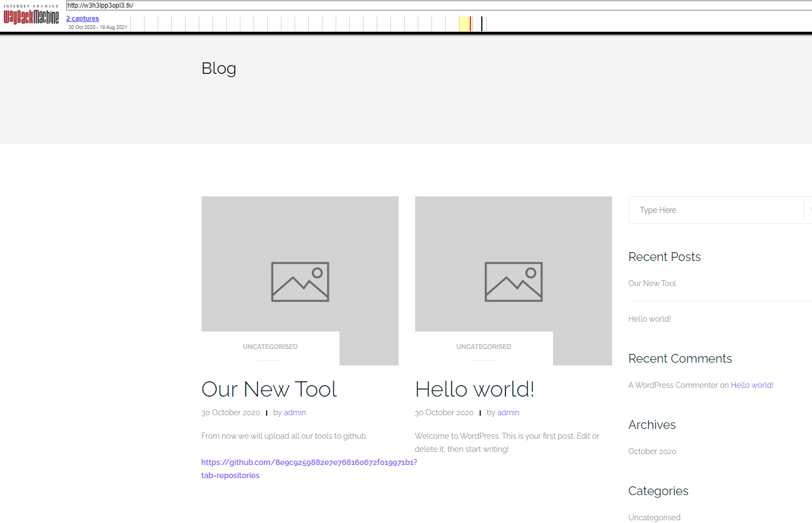Select Our New Tool in Recent Posts
This screenshot has width=812, height=523.
click(x=652, y=283)
